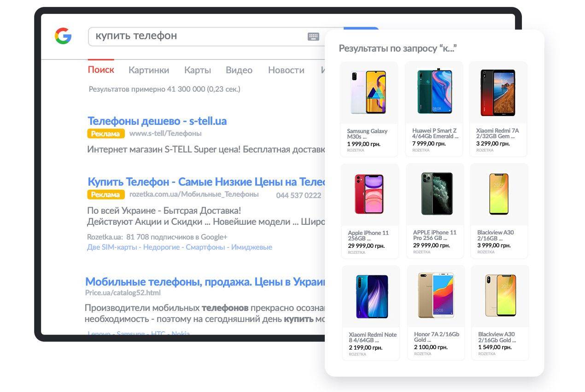The width and height of the screenshot is (585, 392).
Task: Click the Google logo
Action: click(63, 36)
